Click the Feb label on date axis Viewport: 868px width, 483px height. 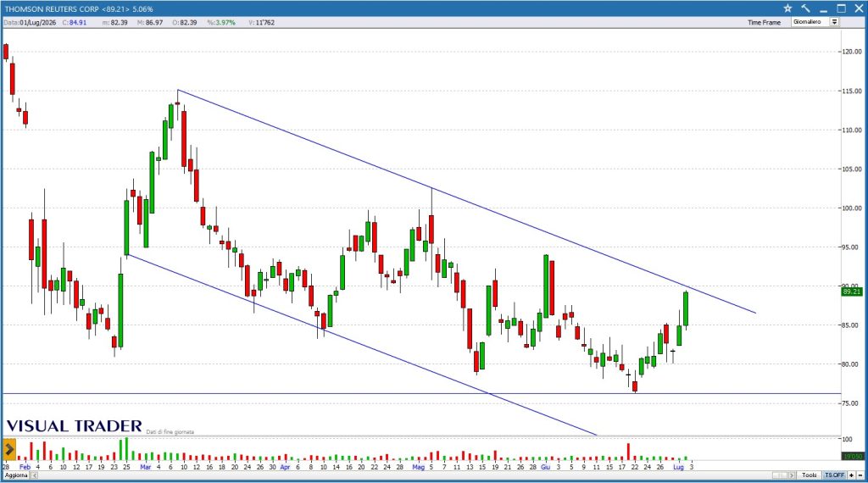(x=25, y=467)
